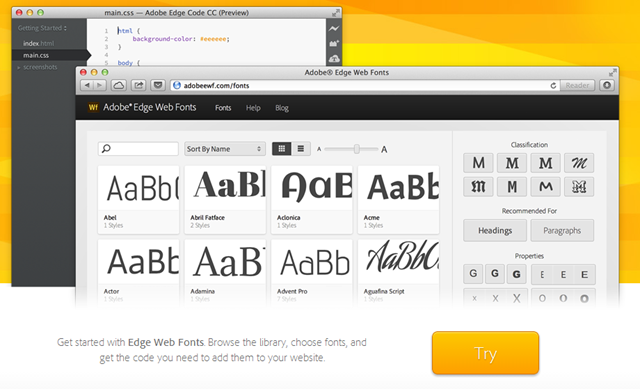Click the Live Preview lightning icon in Edge Code

pos(334,29)
